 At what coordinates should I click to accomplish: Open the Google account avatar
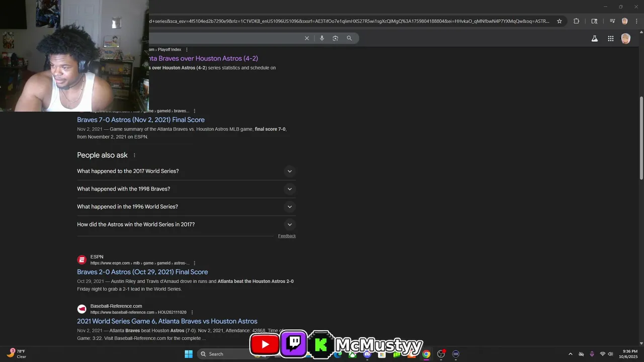[x=625, y=38]
